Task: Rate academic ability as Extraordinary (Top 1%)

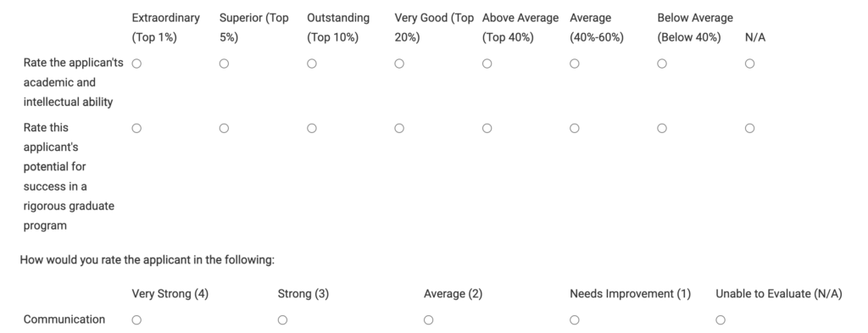Action: click(136, 64)
